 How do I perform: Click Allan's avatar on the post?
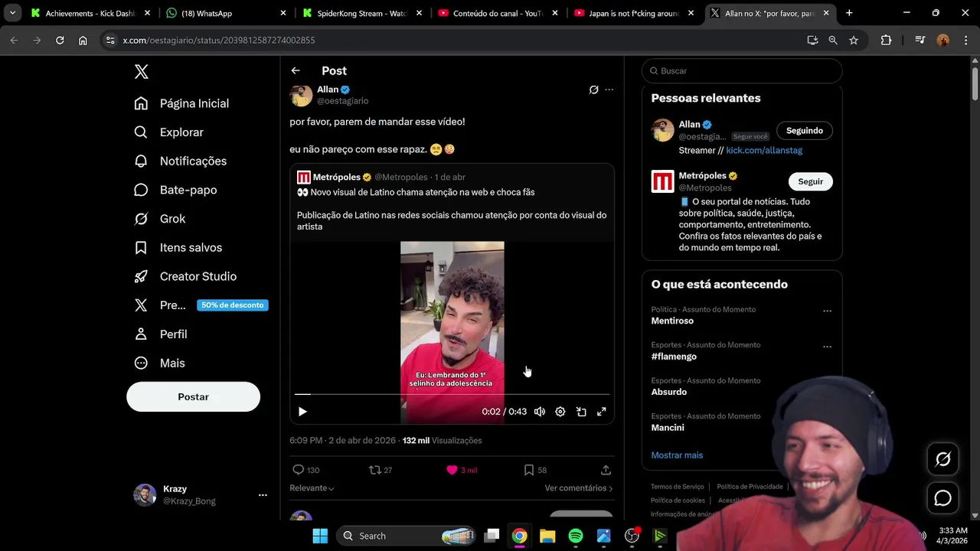pyautogui.click(x=301, y=95)
